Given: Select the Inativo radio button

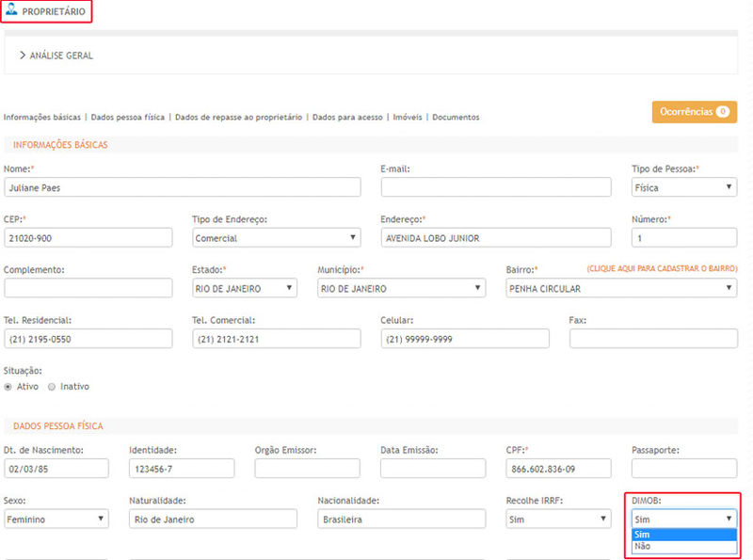Looking at the screenshot, I should click(52, 387).
